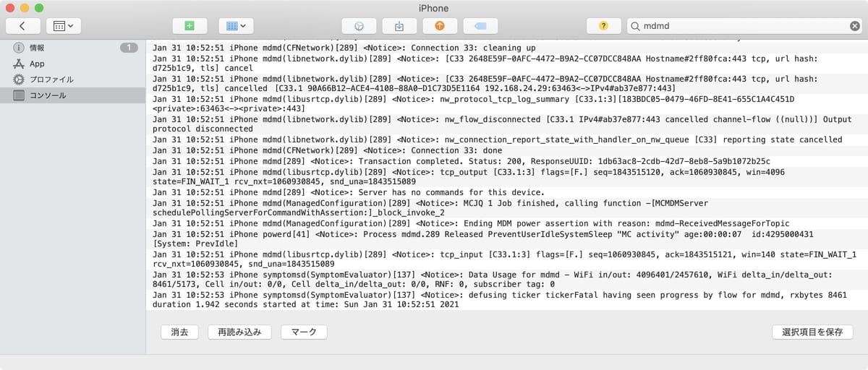Select App in the sidebar
868x370 pixels.
(x=72, y=64)
